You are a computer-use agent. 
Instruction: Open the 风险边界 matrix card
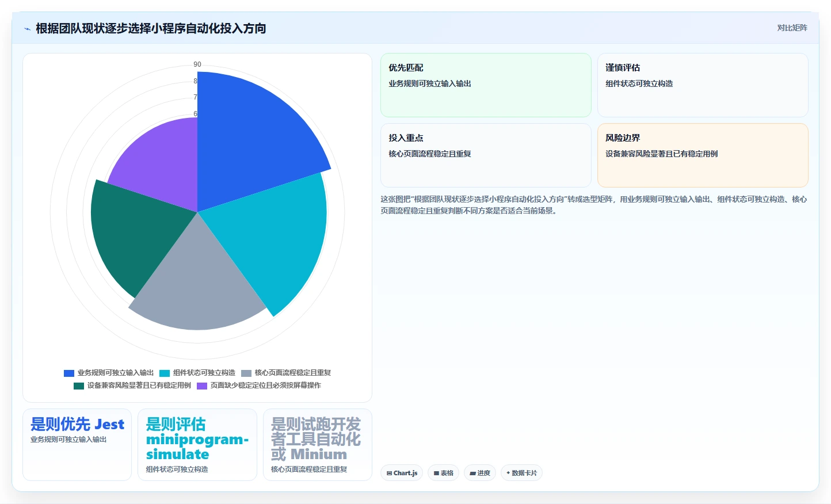(x=703, y=155)
